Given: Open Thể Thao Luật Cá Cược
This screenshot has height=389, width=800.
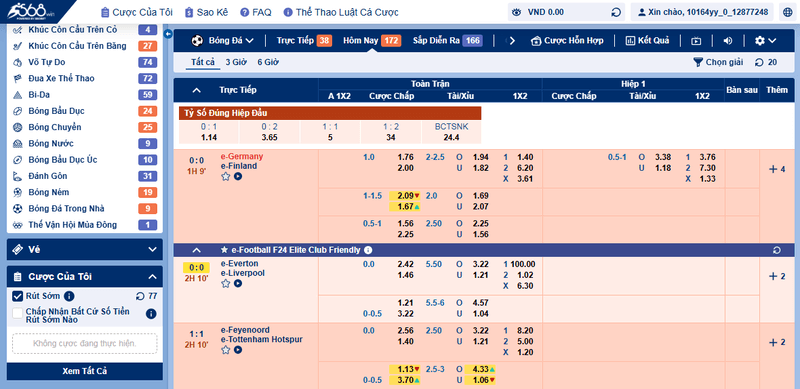Looking at the screenshot, I should coord(341,12).
